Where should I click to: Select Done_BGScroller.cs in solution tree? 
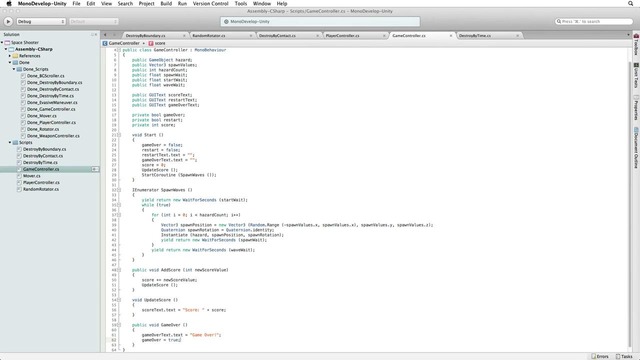(46, 76)
